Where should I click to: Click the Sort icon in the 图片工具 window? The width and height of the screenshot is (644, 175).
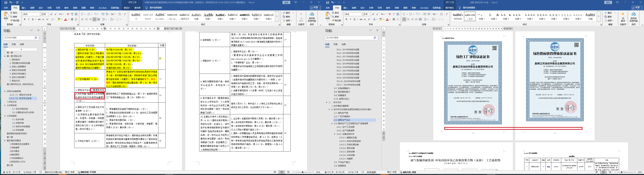[x=441, y=14]
